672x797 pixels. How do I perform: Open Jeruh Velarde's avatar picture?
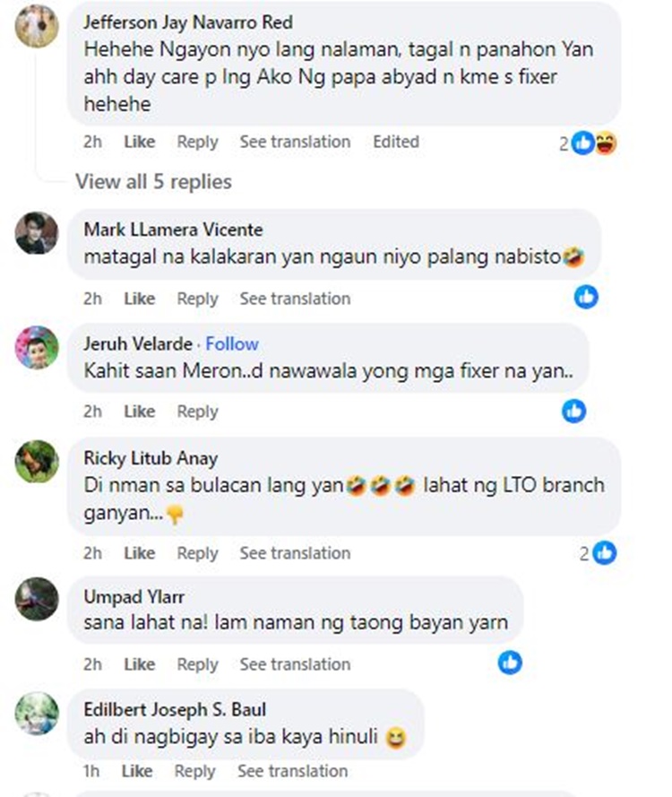(37, 347)
